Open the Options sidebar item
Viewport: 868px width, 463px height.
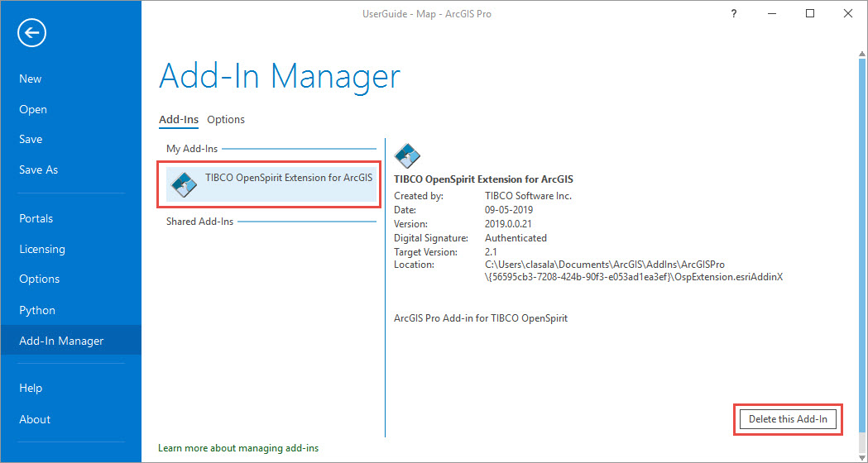[39, 279]
